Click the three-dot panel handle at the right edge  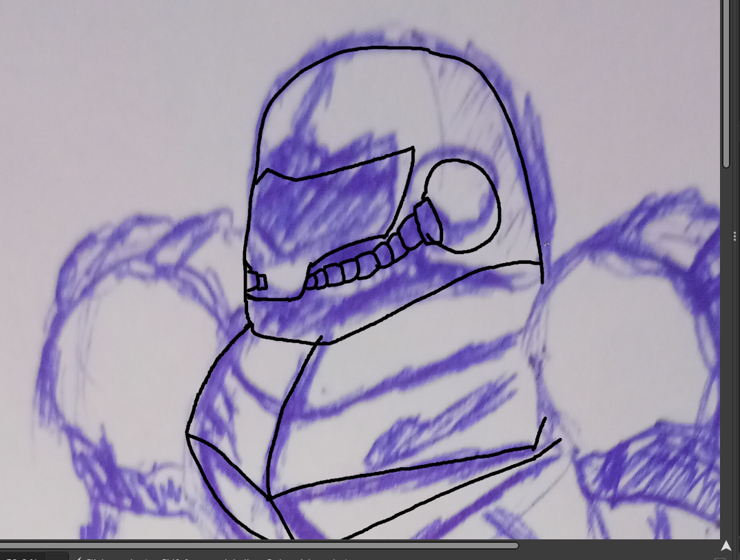pos(735,236)
